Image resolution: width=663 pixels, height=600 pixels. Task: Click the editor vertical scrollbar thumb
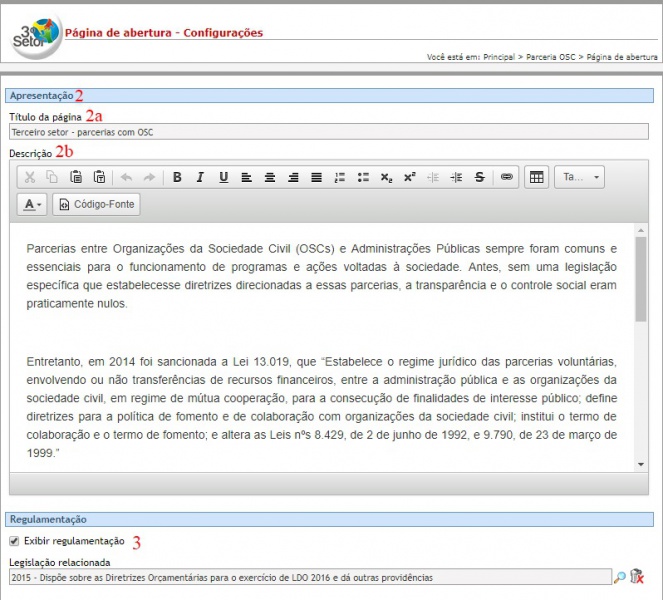pos(641,279)
